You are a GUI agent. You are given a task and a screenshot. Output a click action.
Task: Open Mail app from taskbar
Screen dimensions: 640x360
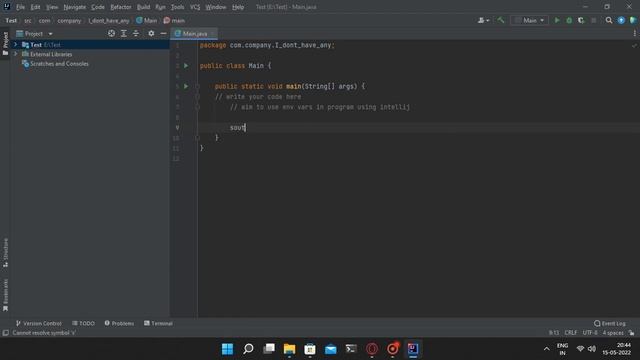(x=331, y=349)
